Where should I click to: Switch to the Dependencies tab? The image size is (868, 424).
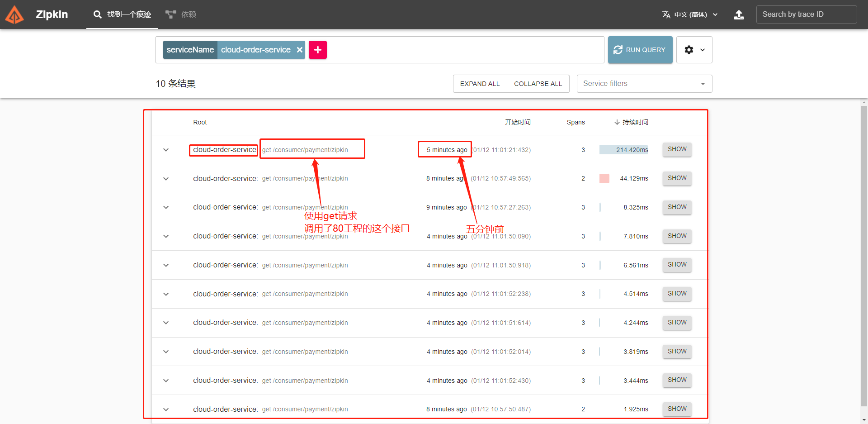(x=181, y=14)
